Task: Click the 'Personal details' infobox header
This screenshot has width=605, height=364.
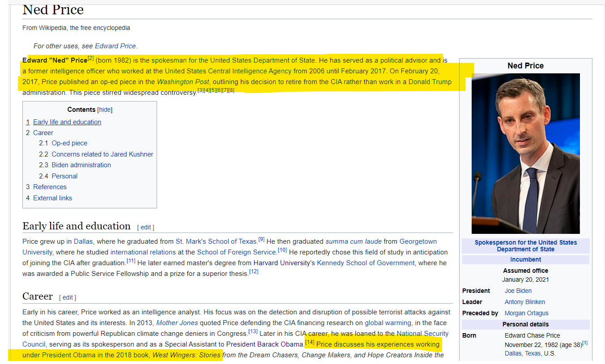Action: pos(526,324)
